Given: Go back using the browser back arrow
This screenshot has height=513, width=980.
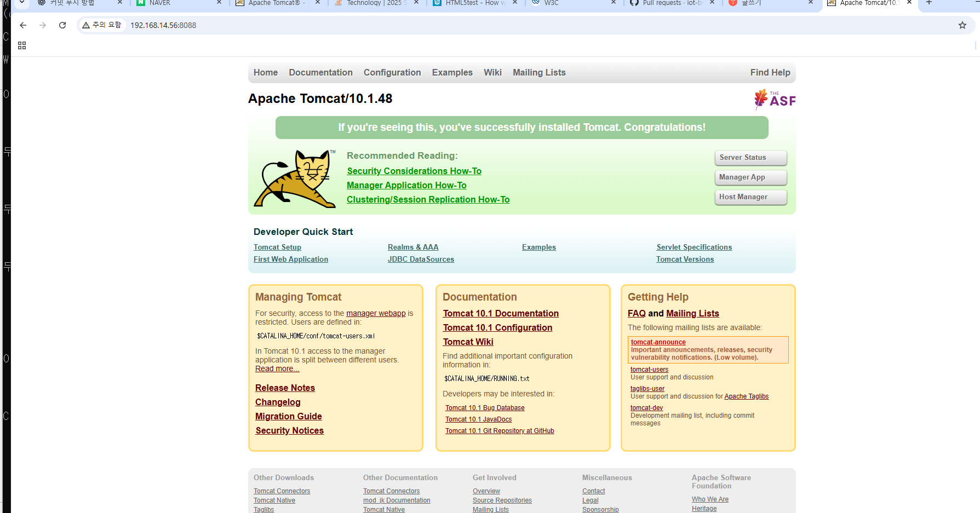Looking at the screenshot, I should point(22,25).
